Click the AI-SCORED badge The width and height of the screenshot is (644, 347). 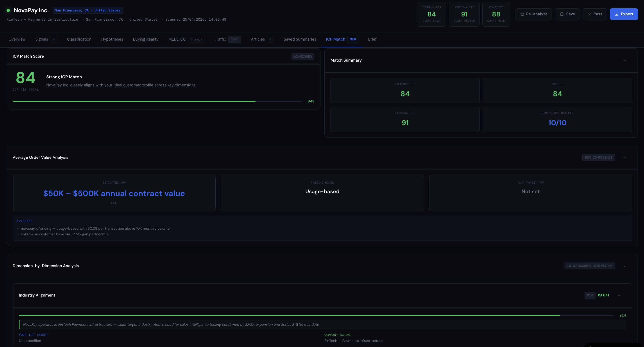coord(302,57)
